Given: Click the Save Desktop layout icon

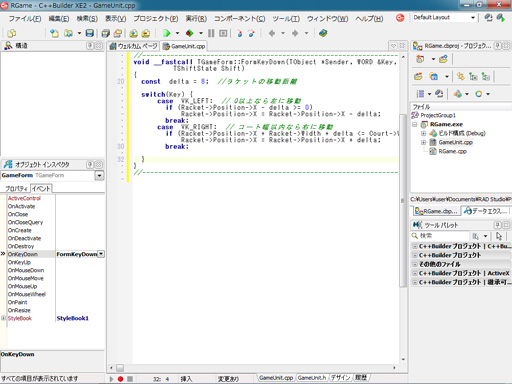Looking at the screenshot, I should click(488, 18).
